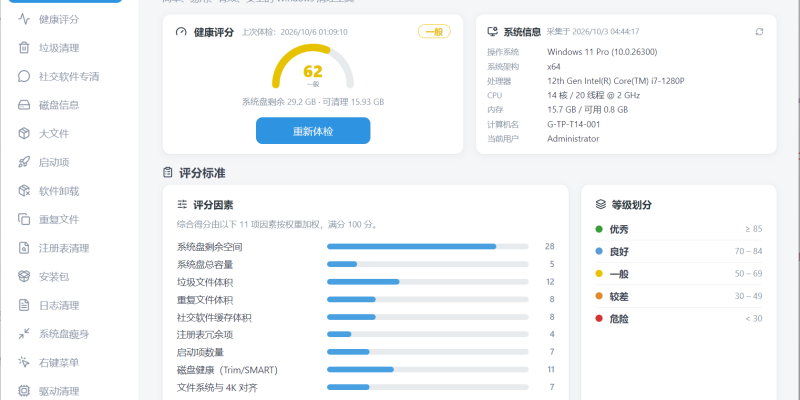Screen dimensions: 800x400
Task: Click the sliders icon beside 评分因素
Action: pos(182,205)
